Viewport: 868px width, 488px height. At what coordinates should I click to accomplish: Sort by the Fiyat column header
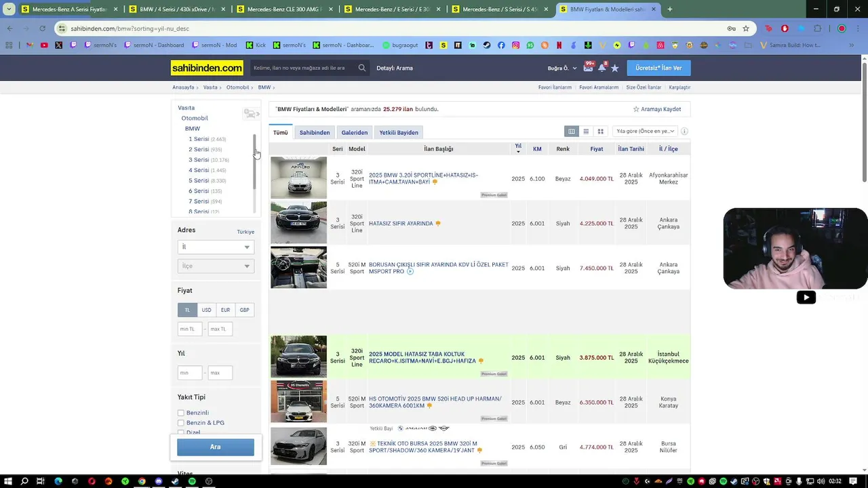(597, 149)
